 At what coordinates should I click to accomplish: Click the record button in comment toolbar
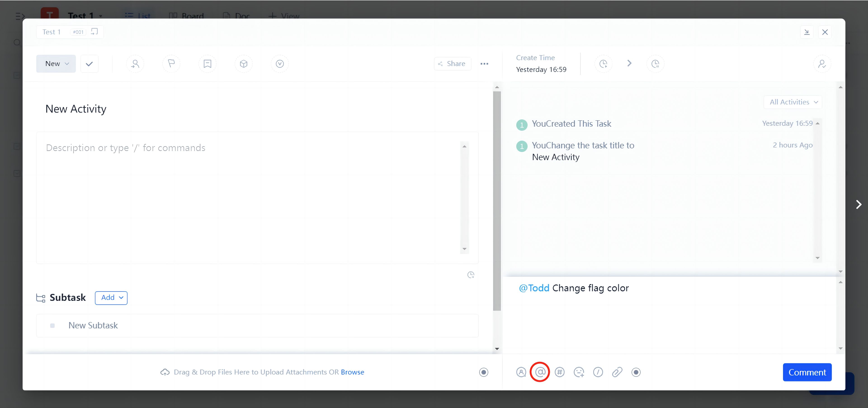[x=636, y=372]
